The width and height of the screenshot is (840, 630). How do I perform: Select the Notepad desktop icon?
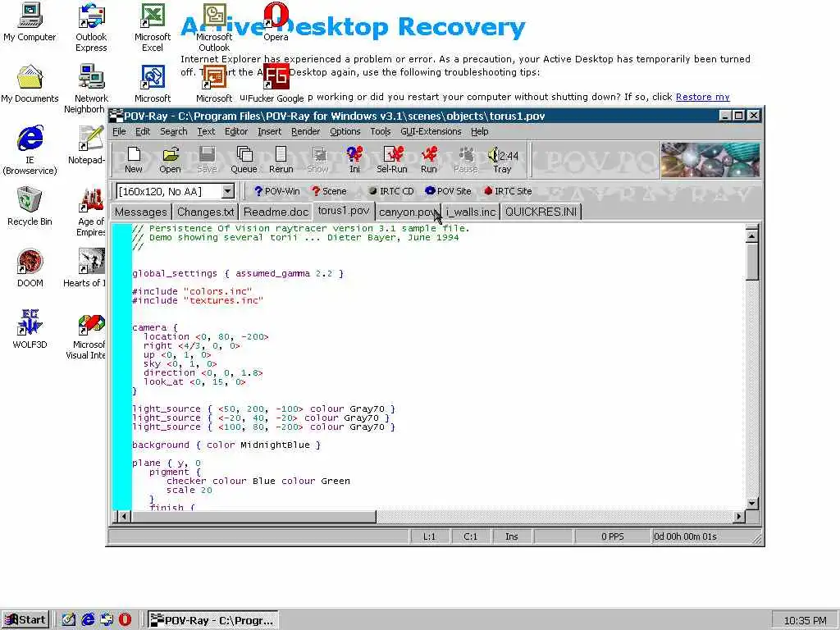point(89,145)
